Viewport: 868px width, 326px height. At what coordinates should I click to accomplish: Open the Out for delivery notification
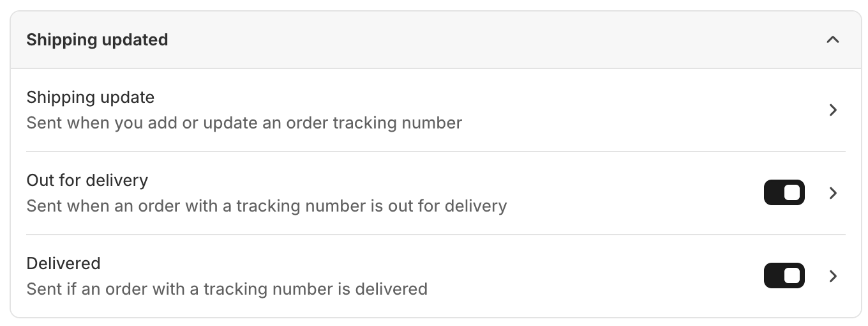point(87,181)
